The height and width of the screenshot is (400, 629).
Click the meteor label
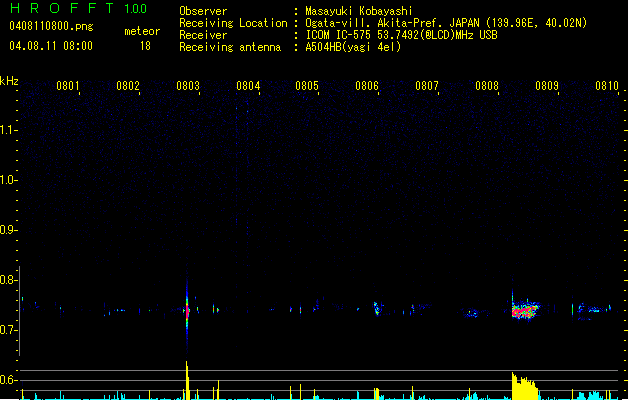pyautogui.click(x=142, y=31)
